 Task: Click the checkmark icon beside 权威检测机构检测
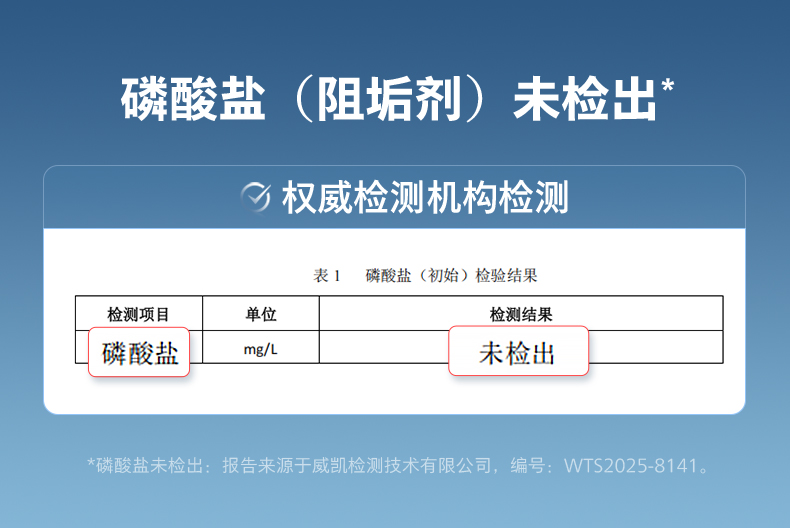[255, 197]
